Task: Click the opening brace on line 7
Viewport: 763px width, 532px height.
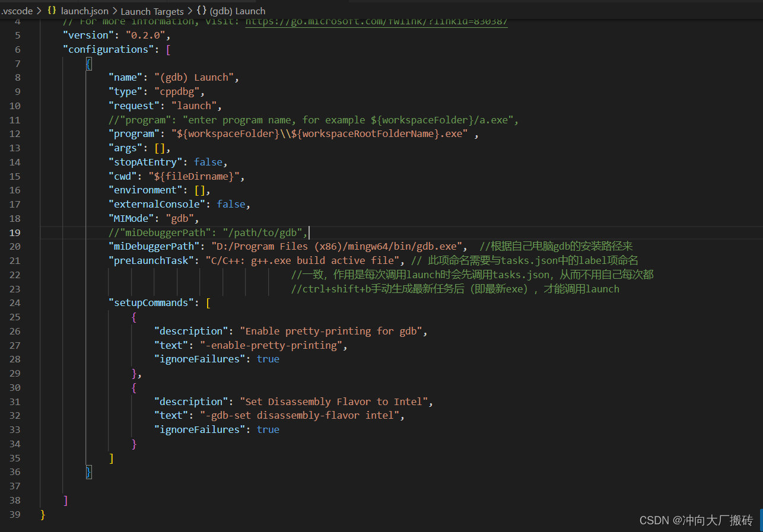Action: pos(88,63)
